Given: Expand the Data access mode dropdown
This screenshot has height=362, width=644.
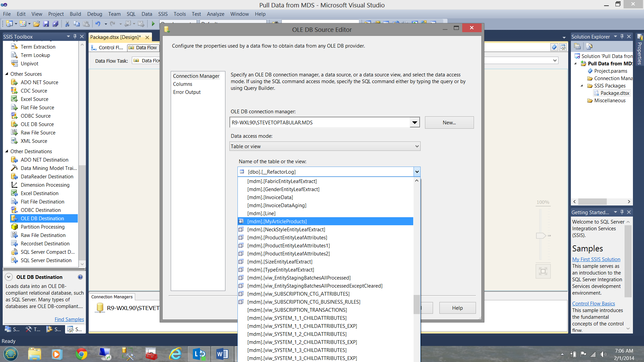Looking at the screenshot, I should pos(417,146).
